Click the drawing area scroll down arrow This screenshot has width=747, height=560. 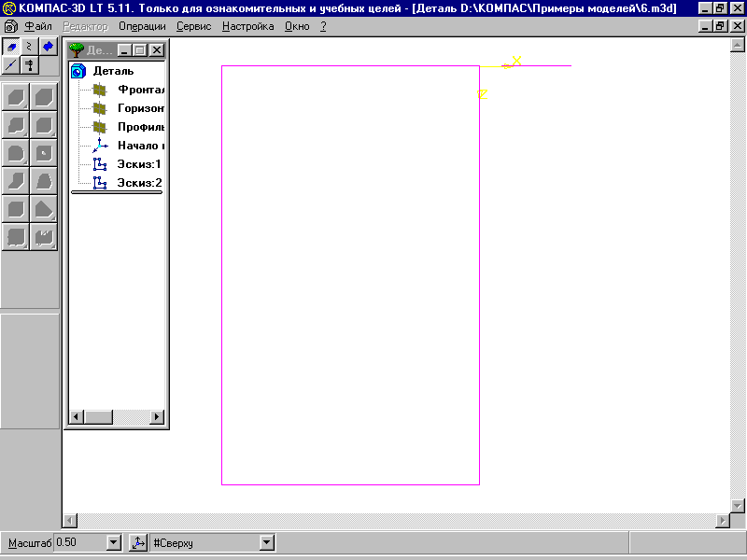coord(738,506)
